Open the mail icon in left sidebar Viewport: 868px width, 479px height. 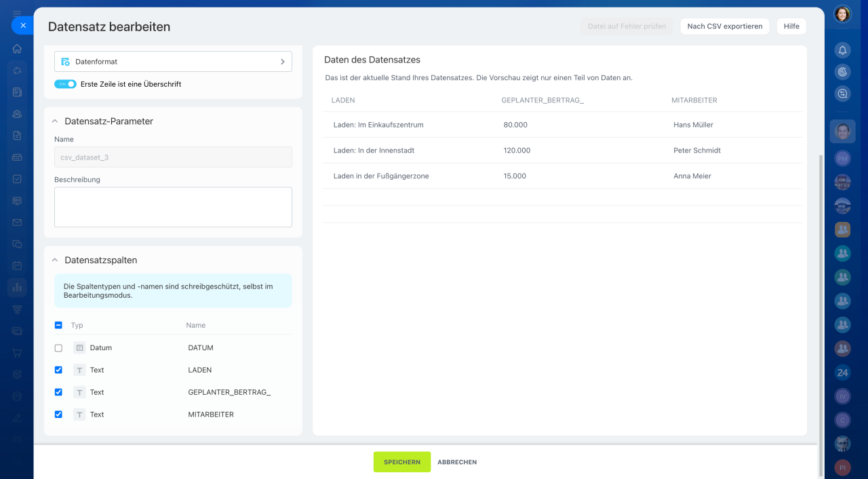click(x=17, y=223)
